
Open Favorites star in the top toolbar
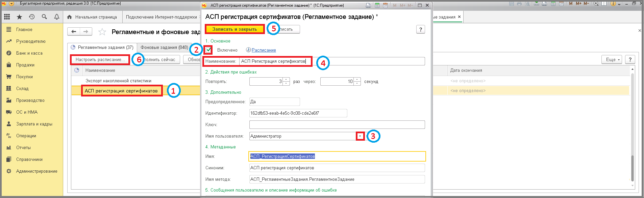(x=19, y=17)
